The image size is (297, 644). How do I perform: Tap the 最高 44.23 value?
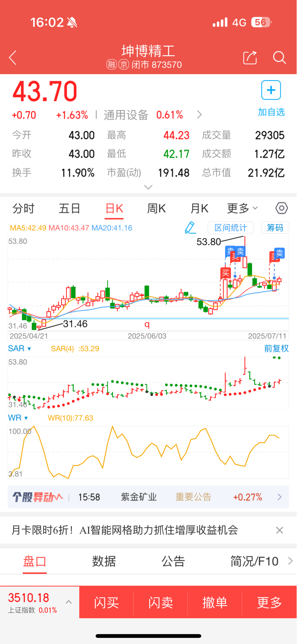[177, 135]
